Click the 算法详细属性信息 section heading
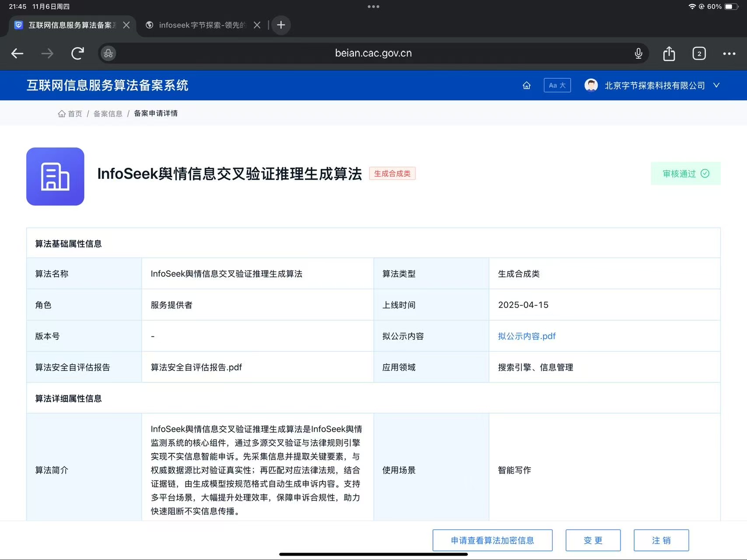 [68, 399]
